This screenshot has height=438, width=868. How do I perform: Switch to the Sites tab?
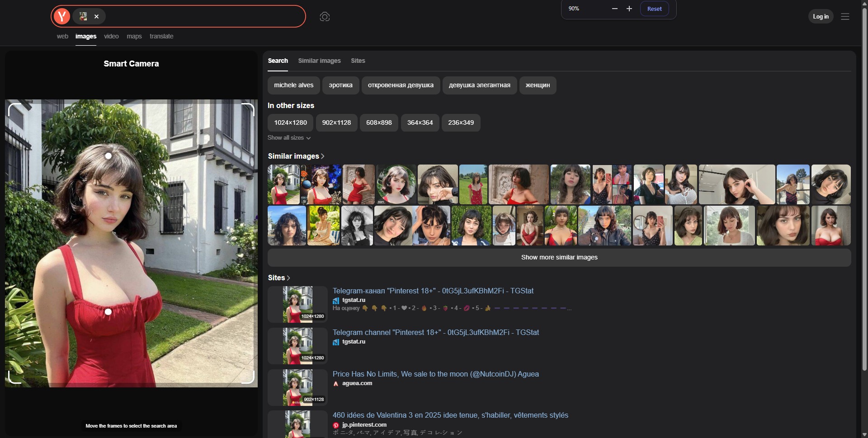click(358, 61)
